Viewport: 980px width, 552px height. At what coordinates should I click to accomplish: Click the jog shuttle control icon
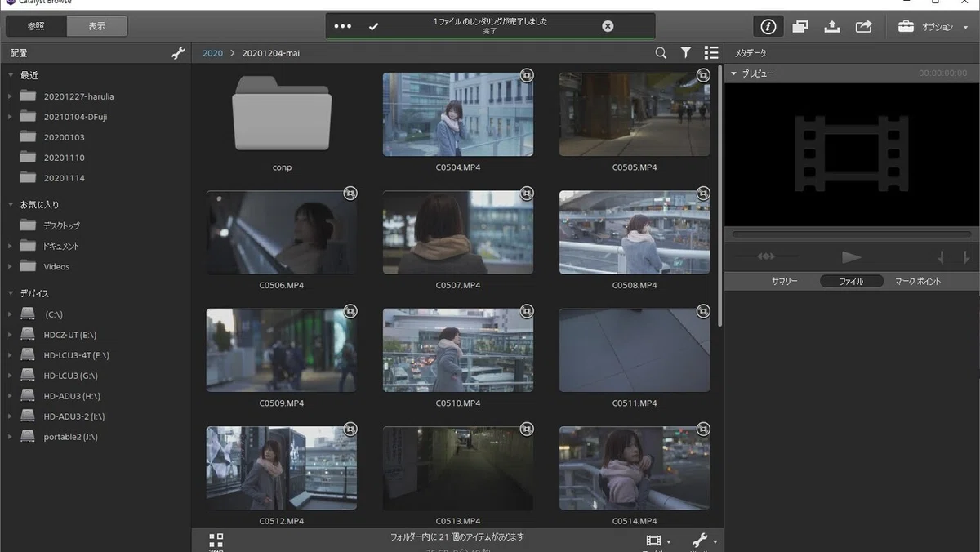[766, 256]
